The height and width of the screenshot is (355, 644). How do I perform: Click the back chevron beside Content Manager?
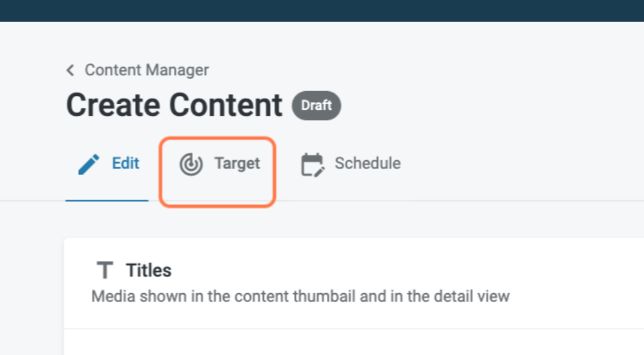(x=70, y=71)
